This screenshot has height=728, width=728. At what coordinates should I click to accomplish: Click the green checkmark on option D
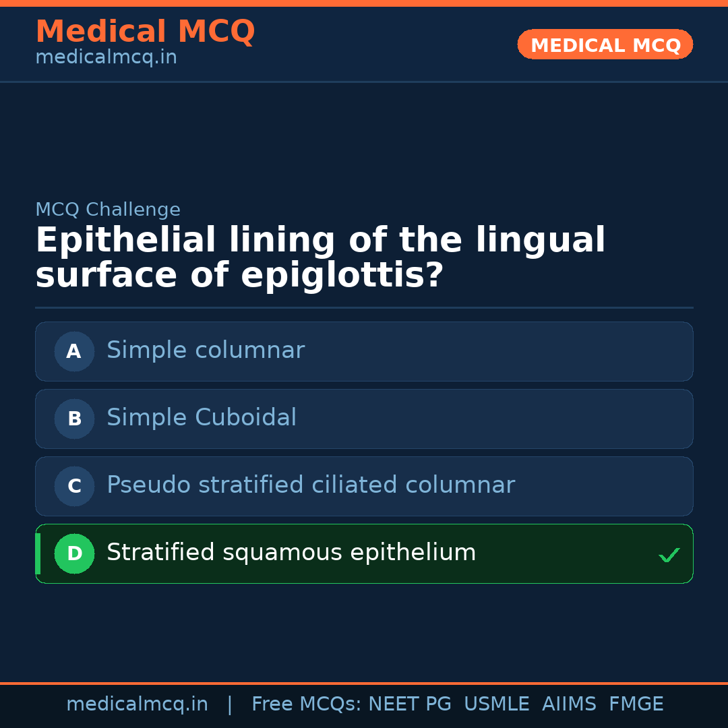click(669, 555)
